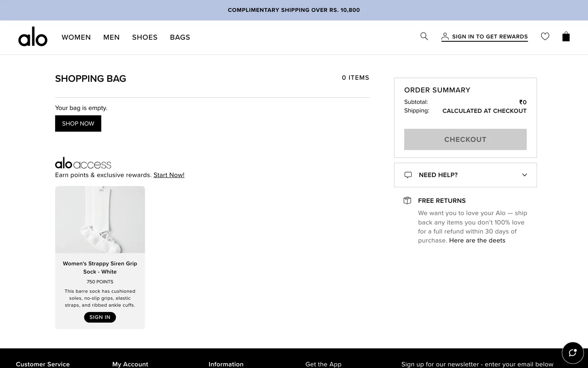Expand the Need Help chevron
Viewport: 588px width, 368px height.
pyautogui.click(x=525, y=175)
